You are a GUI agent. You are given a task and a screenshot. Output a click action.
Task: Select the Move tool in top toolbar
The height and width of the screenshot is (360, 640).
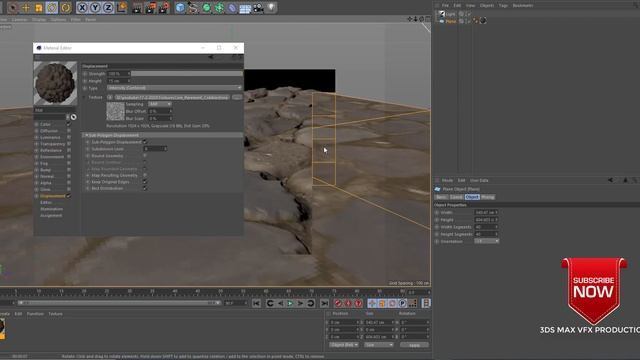click(25, 7)
